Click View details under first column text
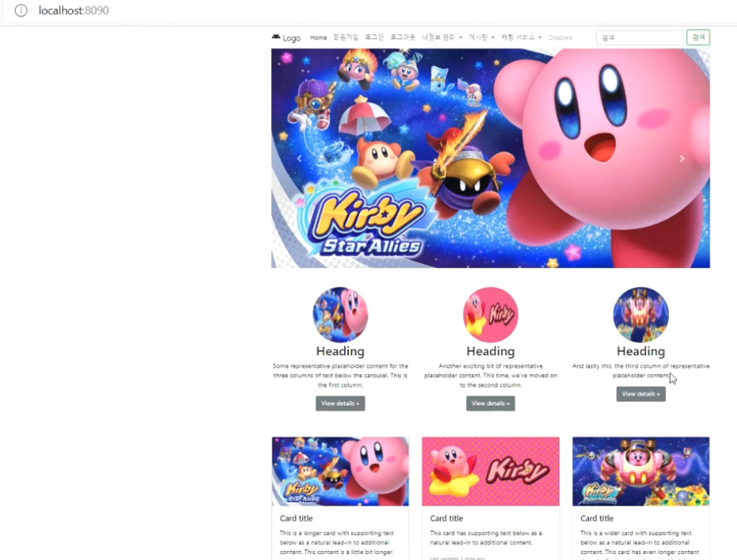737x560 pixels. point(340,403)
